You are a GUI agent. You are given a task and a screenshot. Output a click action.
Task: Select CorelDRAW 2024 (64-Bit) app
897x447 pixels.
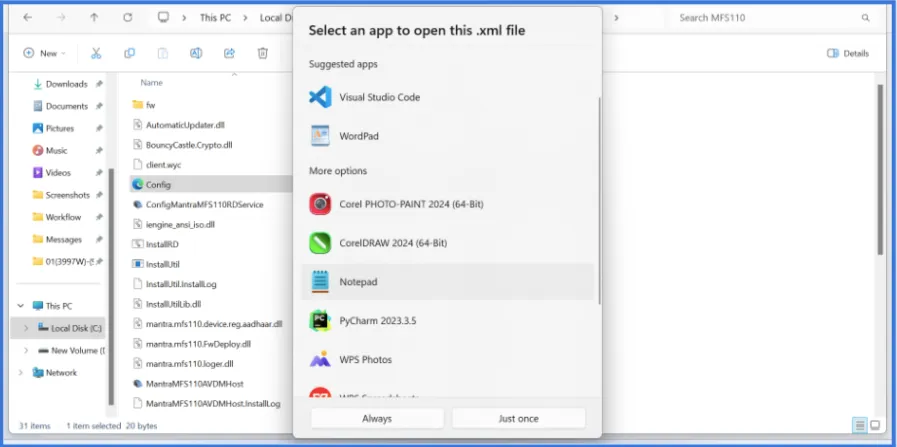(x=447, y=243)
